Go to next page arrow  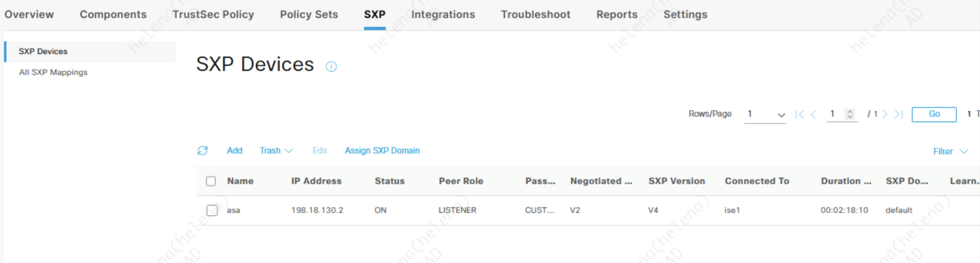885,114
